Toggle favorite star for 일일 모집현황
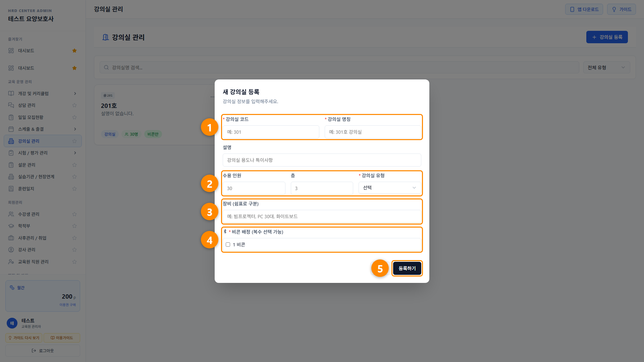Image resolution: width=644 pixels, height=362 pixels. tap(74, 117)
